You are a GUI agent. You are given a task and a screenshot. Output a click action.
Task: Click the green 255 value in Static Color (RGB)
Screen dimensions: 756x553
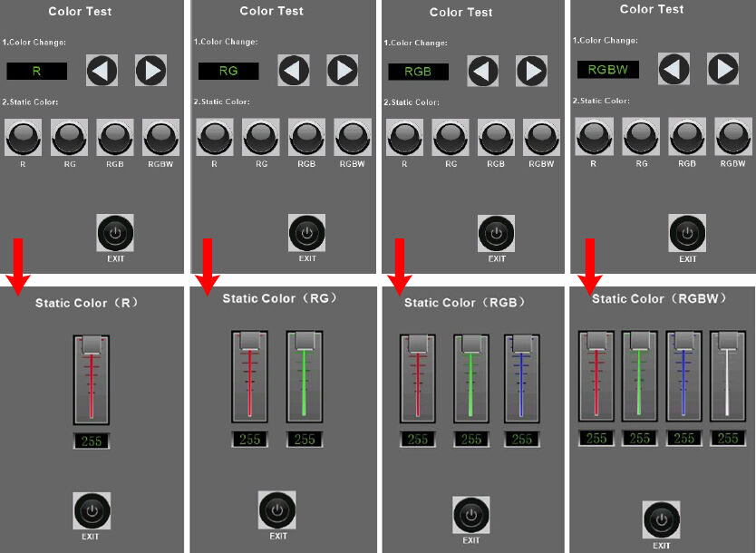(471, 439)
